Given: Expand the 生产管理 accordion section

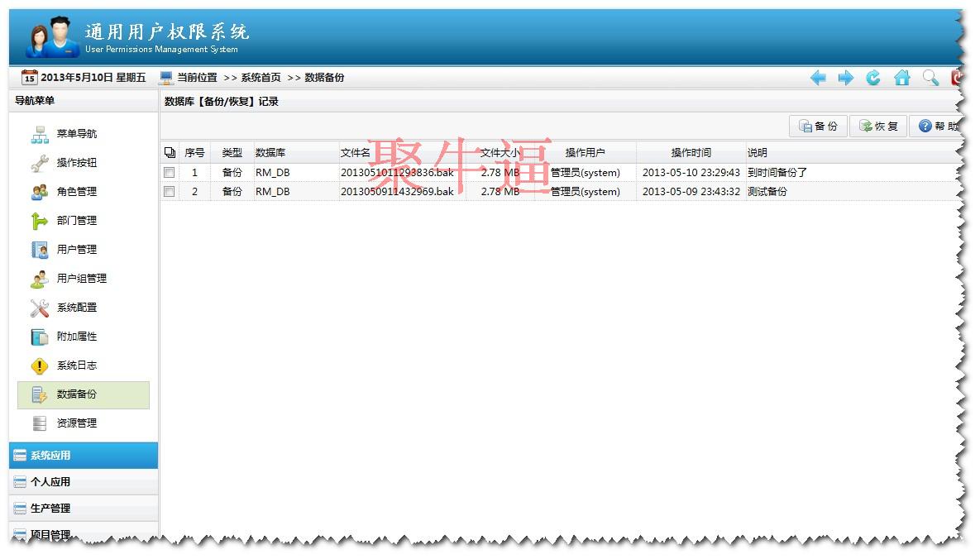Looking at the screenshot, I should (84, 508).
